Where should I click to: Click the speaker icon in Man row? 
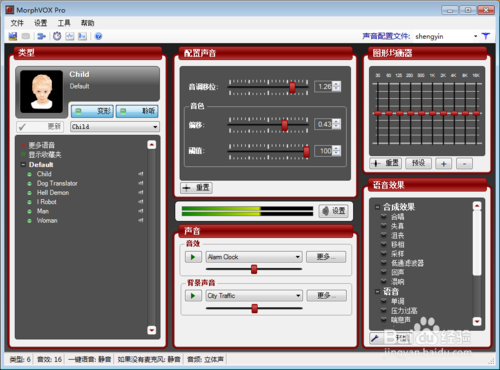(141, 211)
